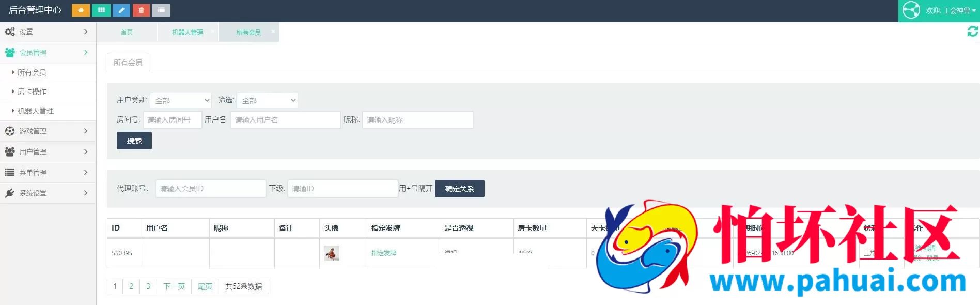Screen dimensions: 980x305
Task: Click the 菜单管理 list icon
Action: click(x=10, y=172)
